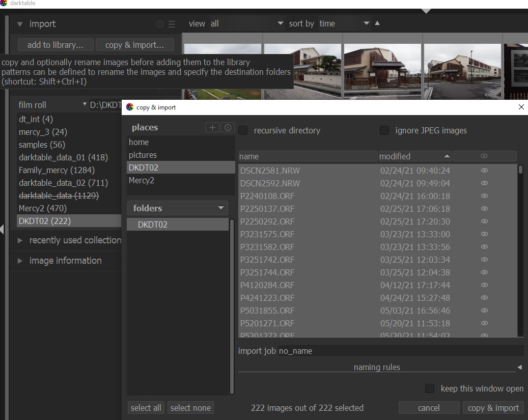This screenshot has height=420, width=528.
Task: Select darktable_data_01 (418) film roll
Action: 69,157
